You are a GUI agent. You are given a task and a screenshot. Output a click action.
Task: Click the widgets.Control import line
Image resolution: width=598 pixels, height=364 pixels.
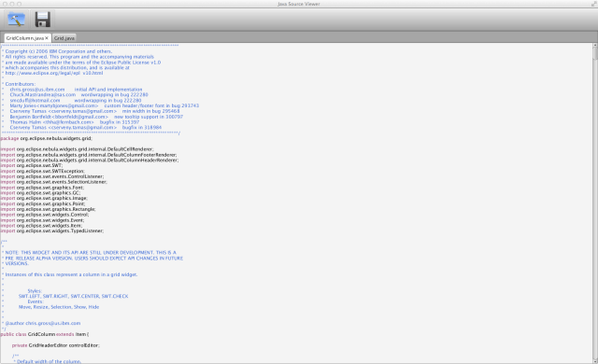click(x=45, y=215)
